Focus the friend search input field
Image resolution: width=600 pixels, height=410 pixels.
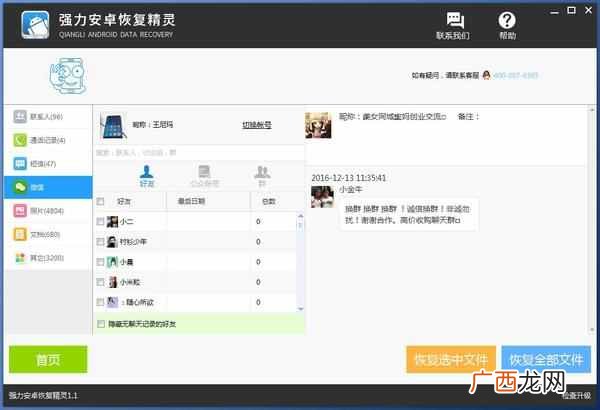(198, 153)
